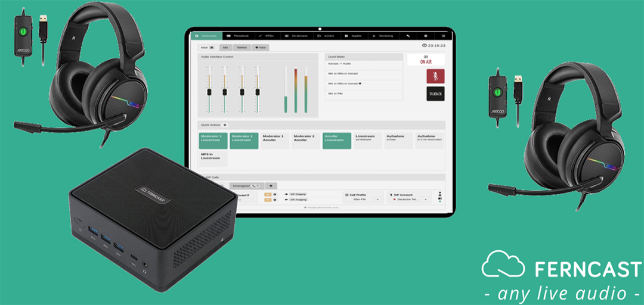Click the red mute microphone button
The image size is (644, 305).
pyautogui.click(x=435, y=76)
